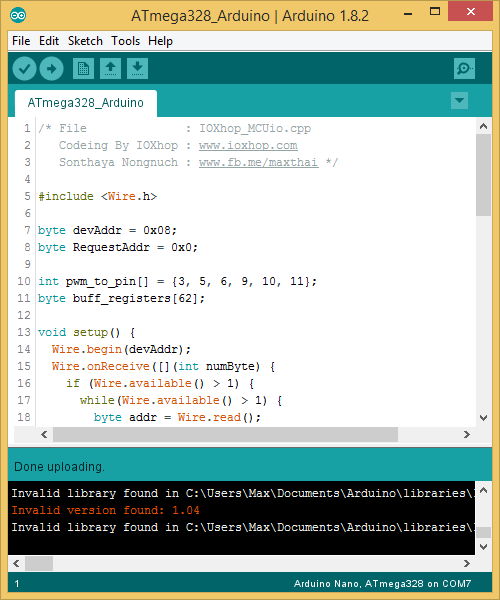This screenshot has height=600, width=500.
Task: Open the File menu
Action: [x=21, y=41]
